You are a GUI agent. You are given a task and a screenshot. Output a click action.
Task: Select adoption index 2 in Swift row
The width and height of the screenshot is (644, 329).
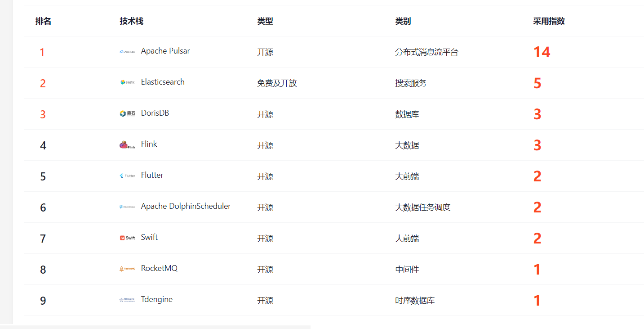[x=537, y=239]
